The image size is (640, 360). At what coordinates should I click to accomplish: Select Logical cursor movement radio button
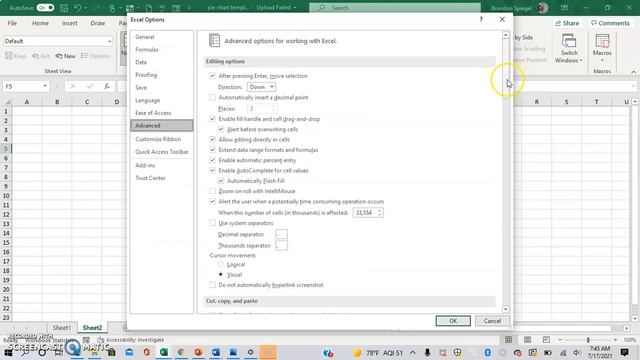tap(221, 264)
